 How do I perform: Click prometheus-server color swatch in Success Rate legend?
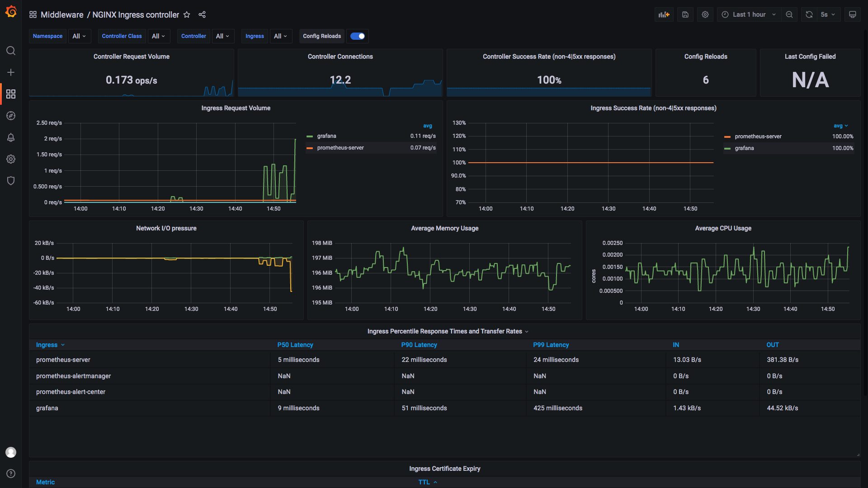[727, 136]
